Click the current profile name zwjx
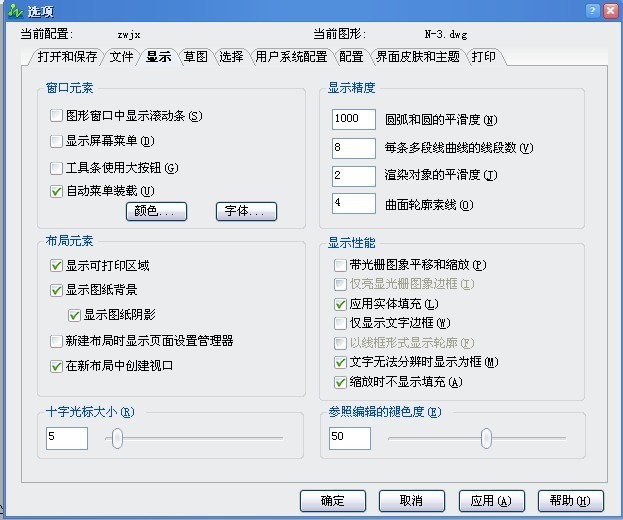 pos(129,35)
